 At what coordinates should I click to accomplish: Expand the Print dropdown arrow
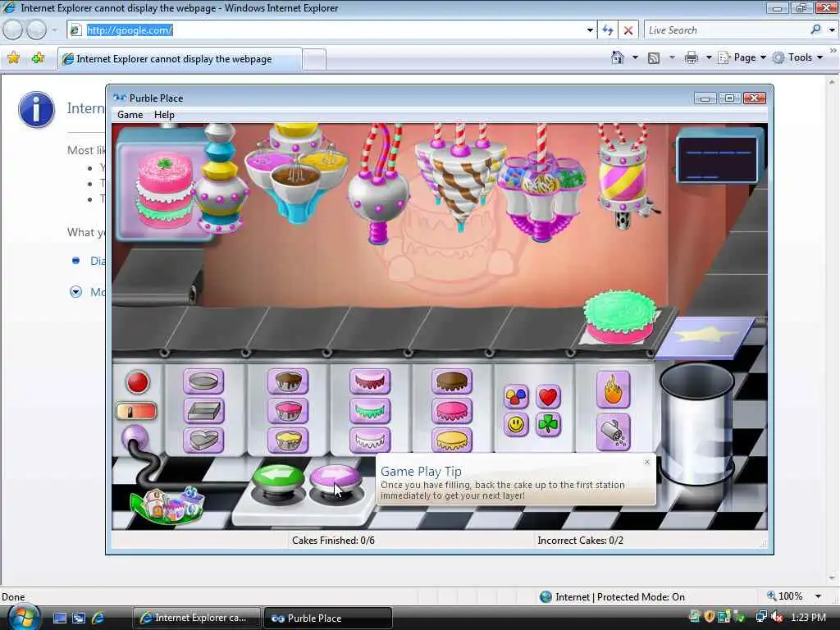click(x=708, y=57)
